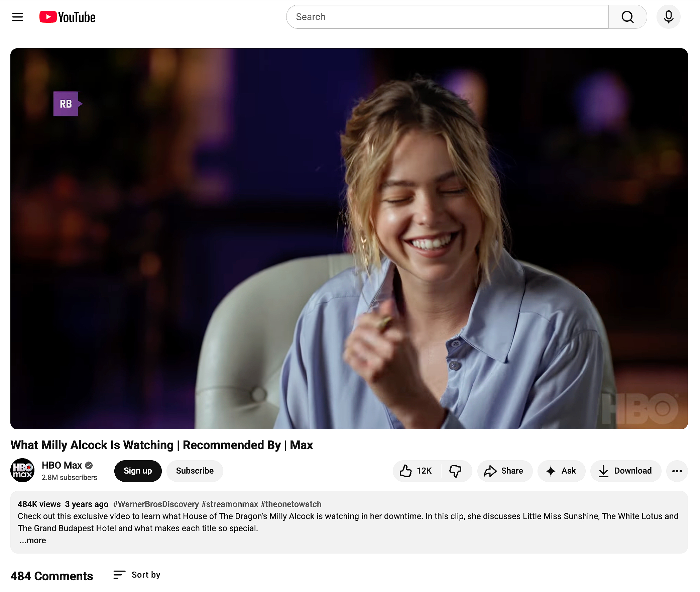
Task: Click the Ask button
Action: 561,471
